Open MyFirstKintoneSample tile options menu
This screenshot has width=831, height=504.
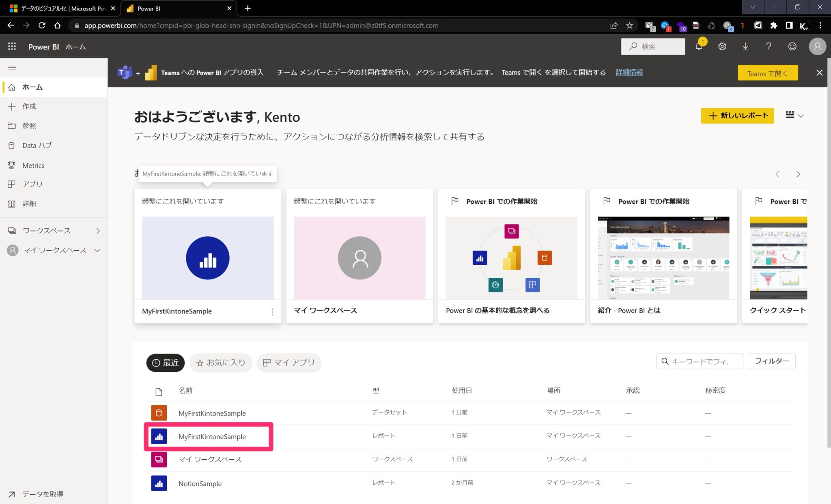click(272, 311)
